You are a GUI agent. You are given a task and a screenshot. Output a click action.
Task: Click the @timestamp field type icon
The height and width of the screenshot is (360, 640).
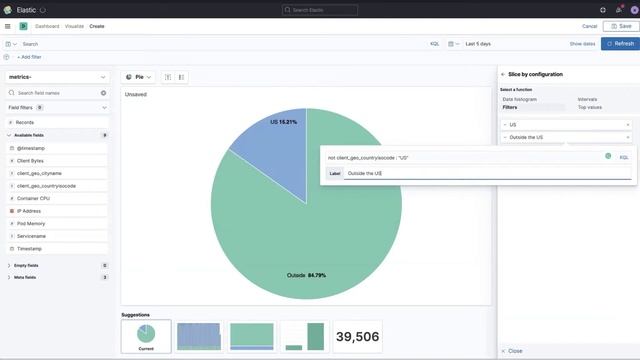12,148
